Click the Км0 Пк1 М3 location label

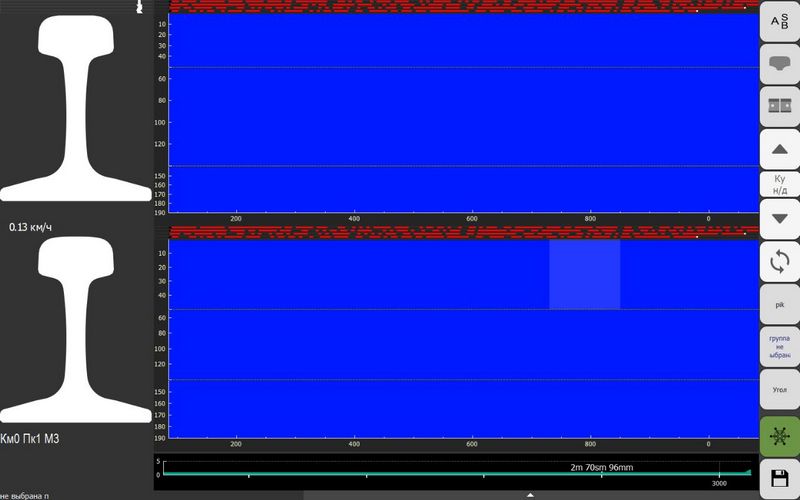point(30,439)
